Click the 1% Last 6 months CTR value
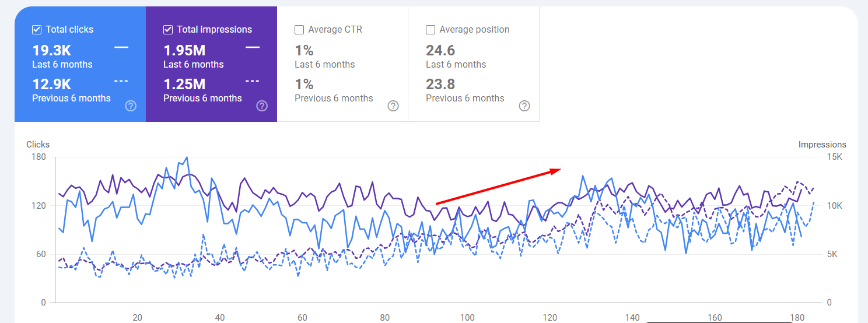 pyautogui.click(x=304, y=51)
